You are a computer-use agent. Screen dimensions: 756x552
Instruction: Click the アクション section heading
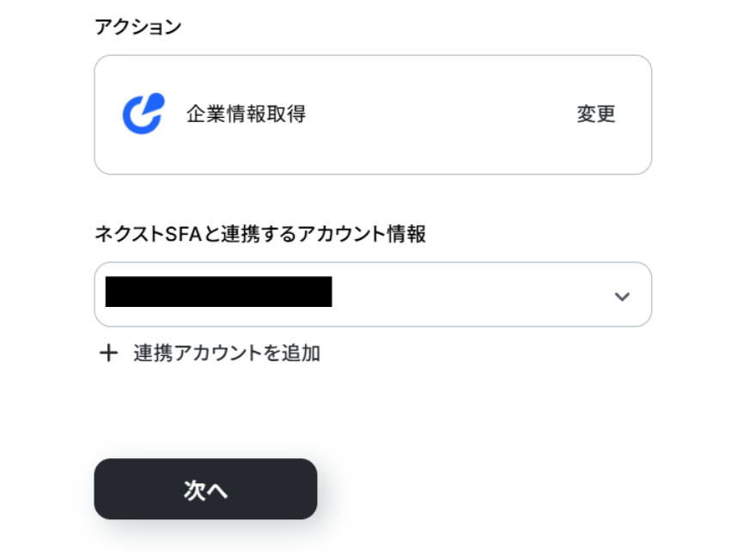click(x=137, y=28)
